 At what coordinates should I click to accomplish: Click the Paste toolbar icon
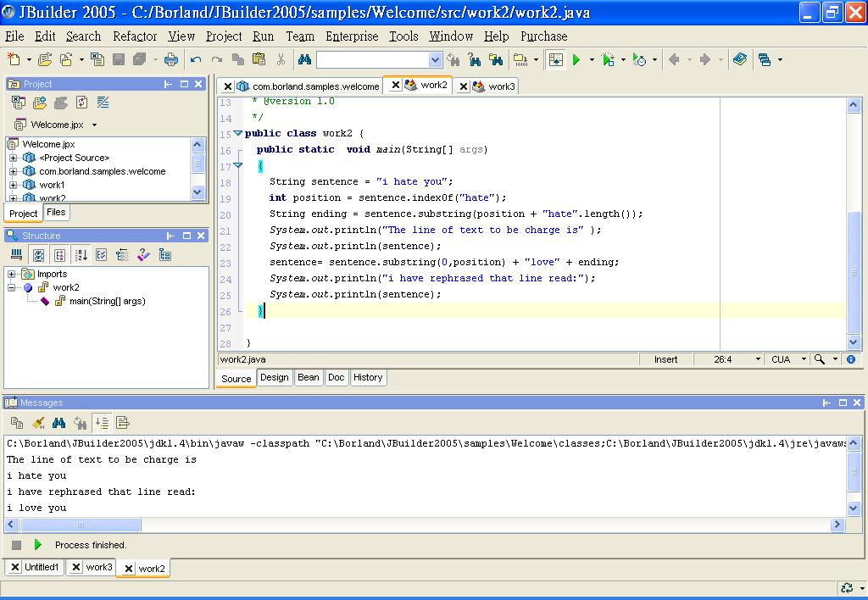259,59
